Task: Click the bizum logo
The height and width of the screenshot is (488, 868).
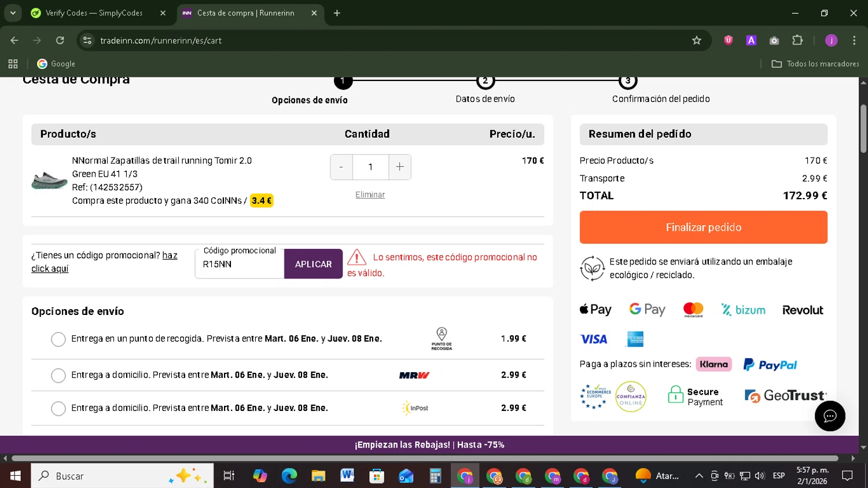Action: 744,310
